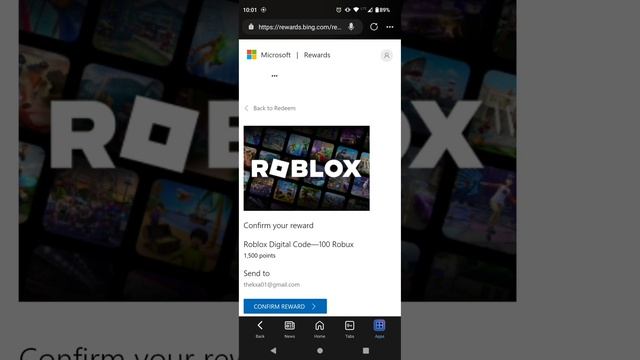Open the Rewards header link

tap(317, 55)
